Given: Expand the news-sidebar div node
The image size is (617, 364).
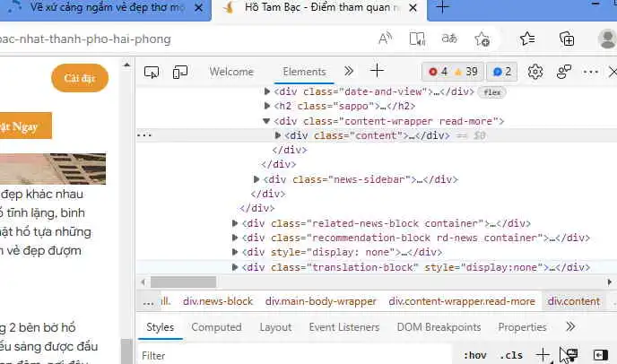Looking at the screenshot, I should [x=256, y=179].
